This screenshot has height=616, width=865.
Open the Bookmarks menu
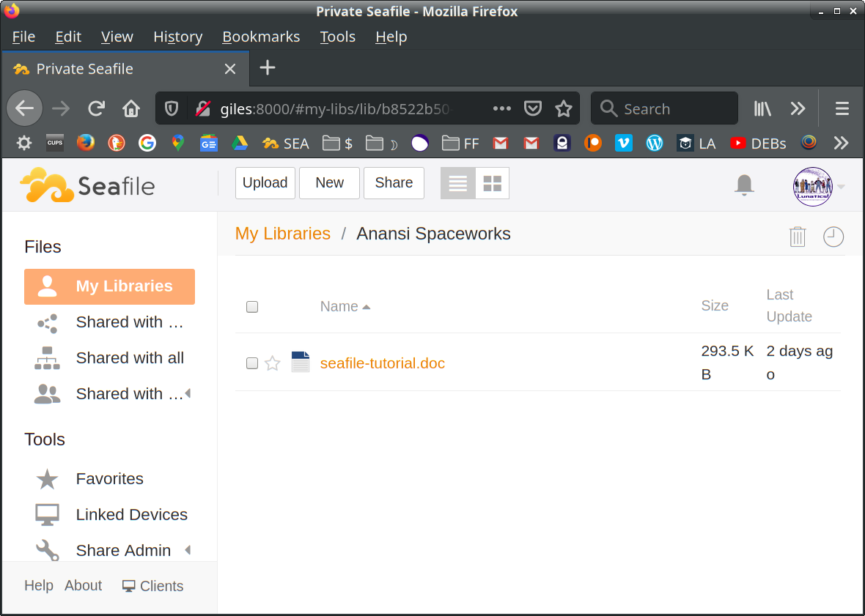261,37
